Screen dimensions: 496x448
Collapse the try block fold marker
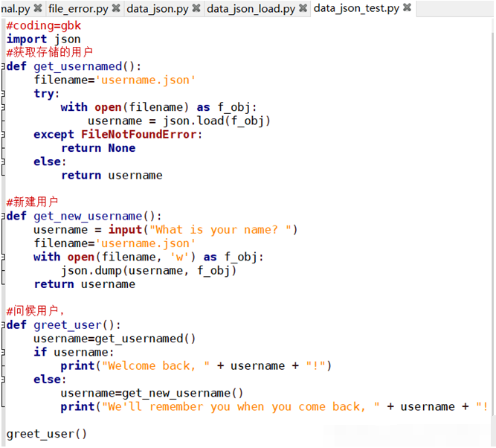[3, 94]
